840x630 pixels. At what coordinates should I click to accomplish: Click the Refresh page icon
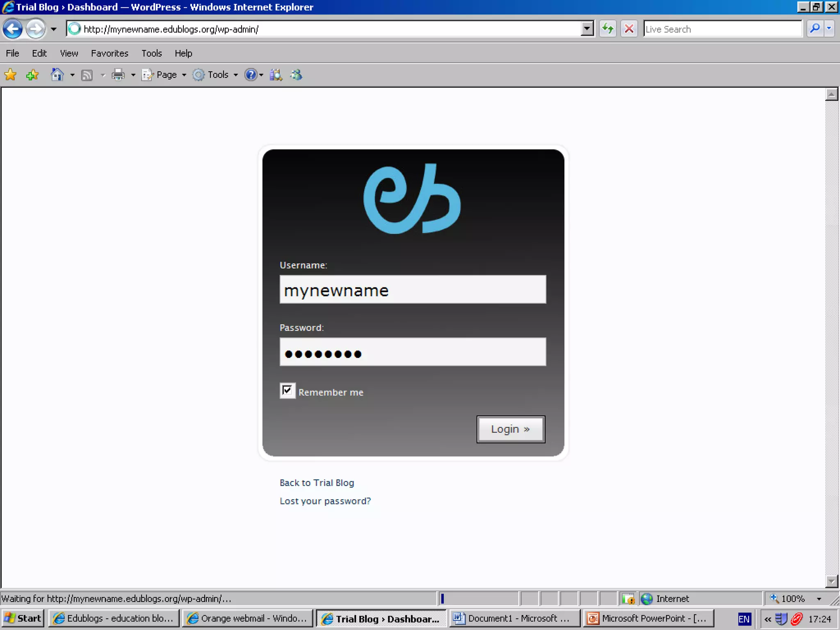[x=607, y=29]
